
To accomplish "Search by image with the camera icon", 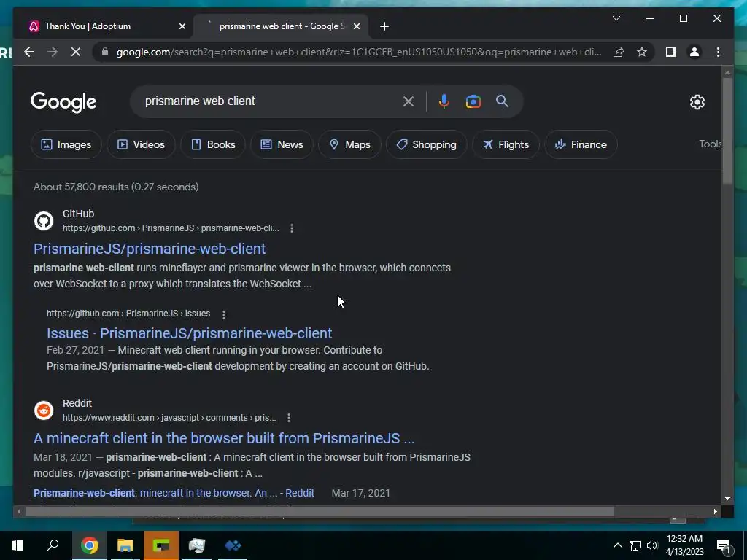I will 473,101.
